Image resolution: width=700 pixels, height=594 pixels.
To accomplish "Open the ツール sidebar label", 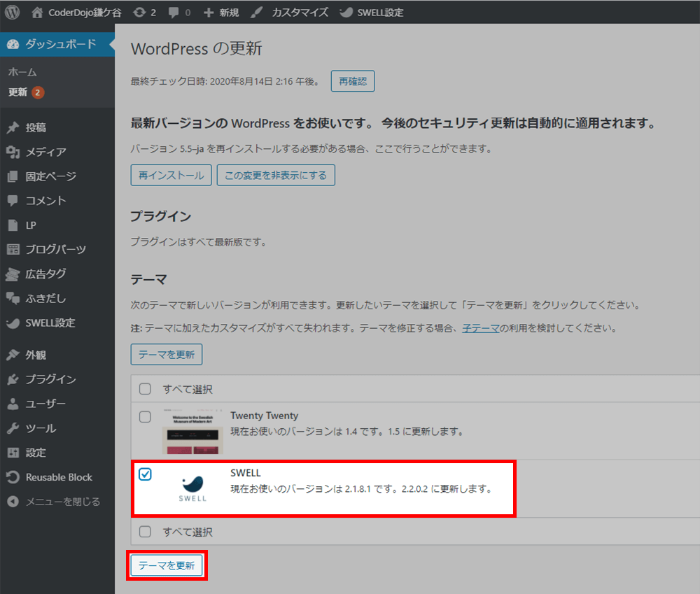I will pos(41,428).
